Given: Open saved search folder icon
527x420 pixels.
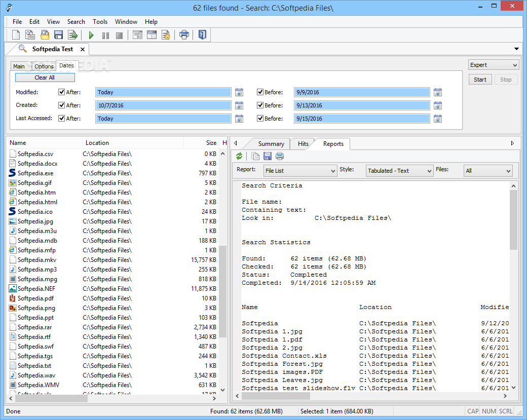Looking at the screenshot, I should tap(45, 34).
